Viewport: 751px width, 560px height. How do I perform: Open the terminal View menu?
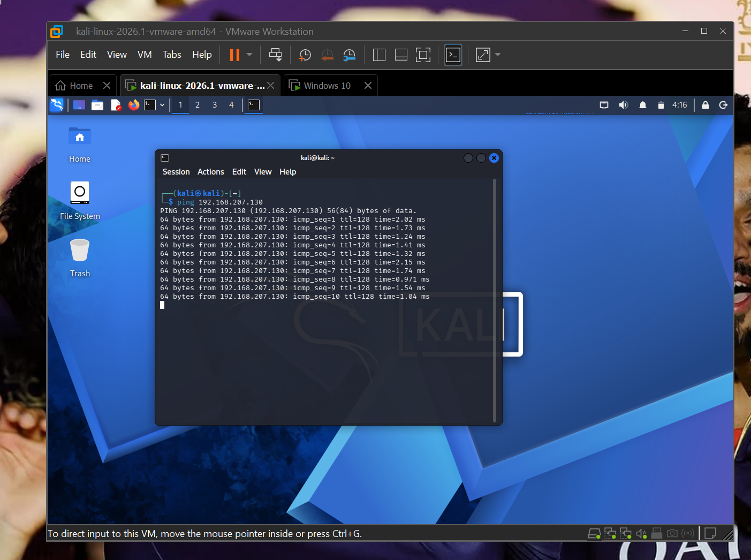(x=263, y=172)
